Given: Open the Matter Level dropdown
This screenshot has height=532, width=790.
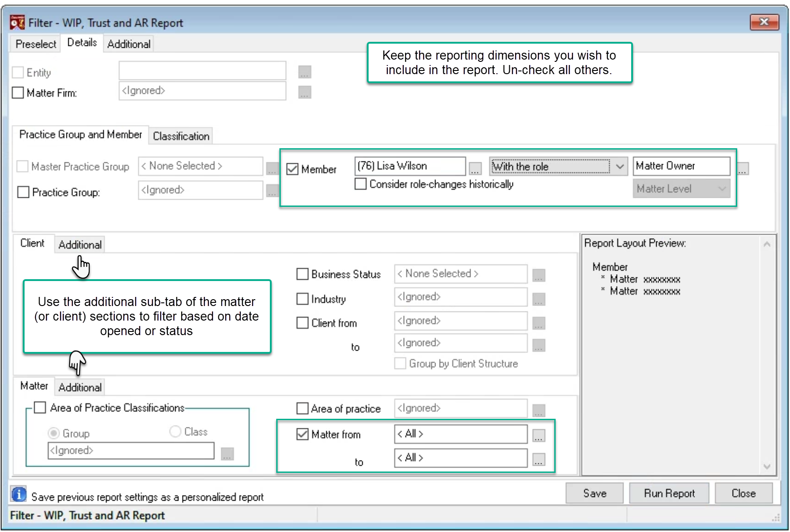Looking at the screenshot, I should pos(681,189).
